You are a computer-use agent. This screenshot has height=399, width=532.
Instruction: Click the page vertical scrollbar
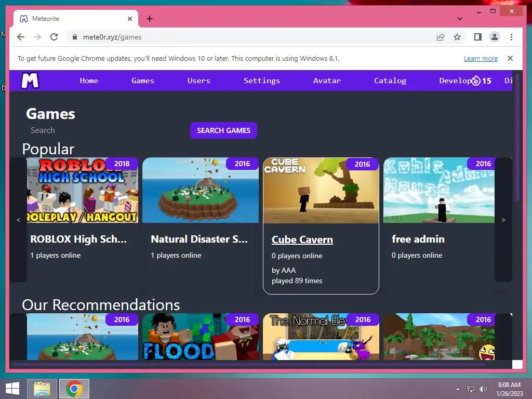click(517, 137)
